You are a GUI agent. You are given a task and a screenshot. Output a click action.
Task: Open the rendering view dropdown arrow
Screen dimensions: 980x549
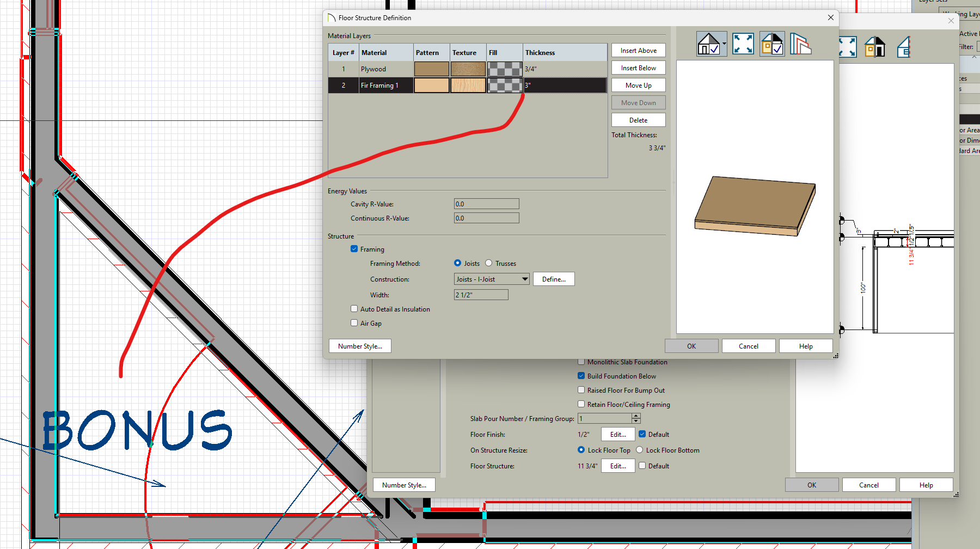click(724, 44)
